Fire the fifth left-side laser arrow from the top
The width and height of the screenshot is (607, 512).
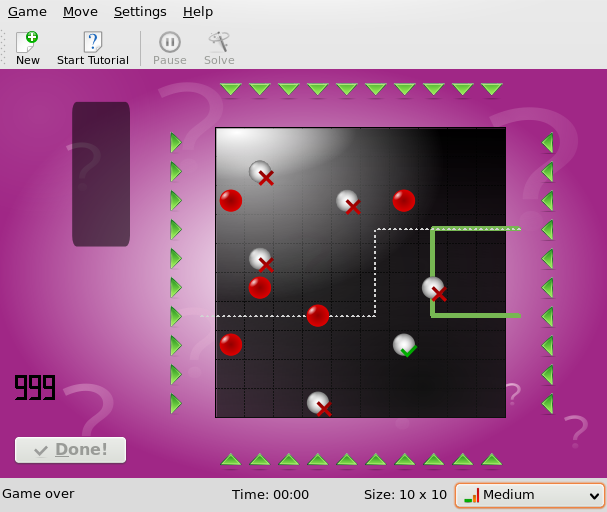tap(176, 259)
